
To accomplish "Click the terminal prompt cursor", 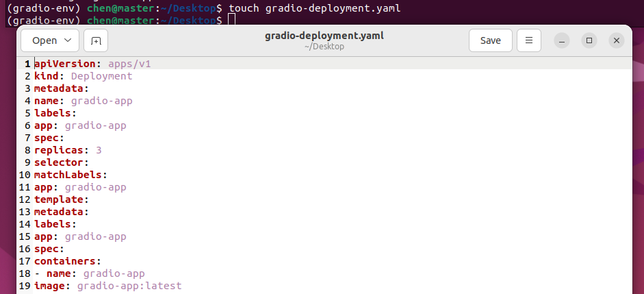I will tap(232, 19).
